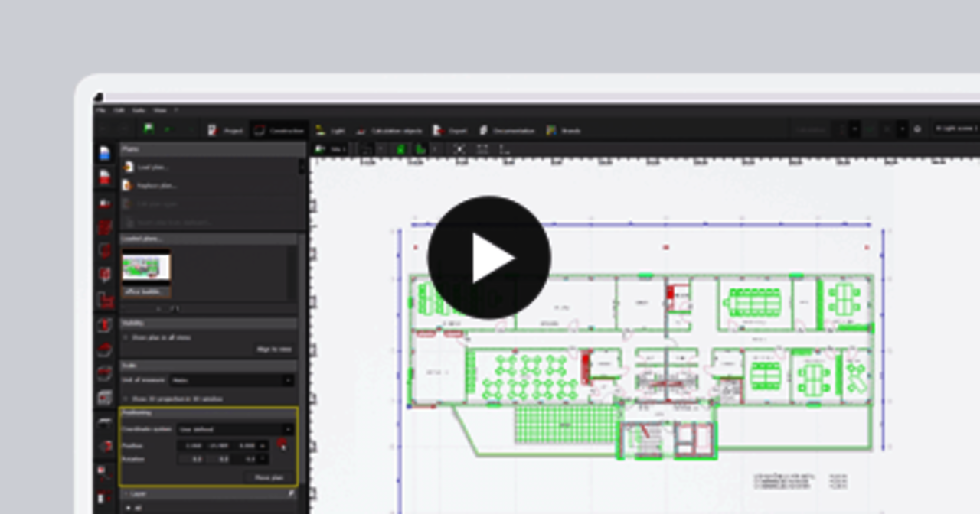The height and width of the screenshot is (514, 980).
Task: Toggle Show 3D projection in 3D window checkbox
Action: coord(126,399)
